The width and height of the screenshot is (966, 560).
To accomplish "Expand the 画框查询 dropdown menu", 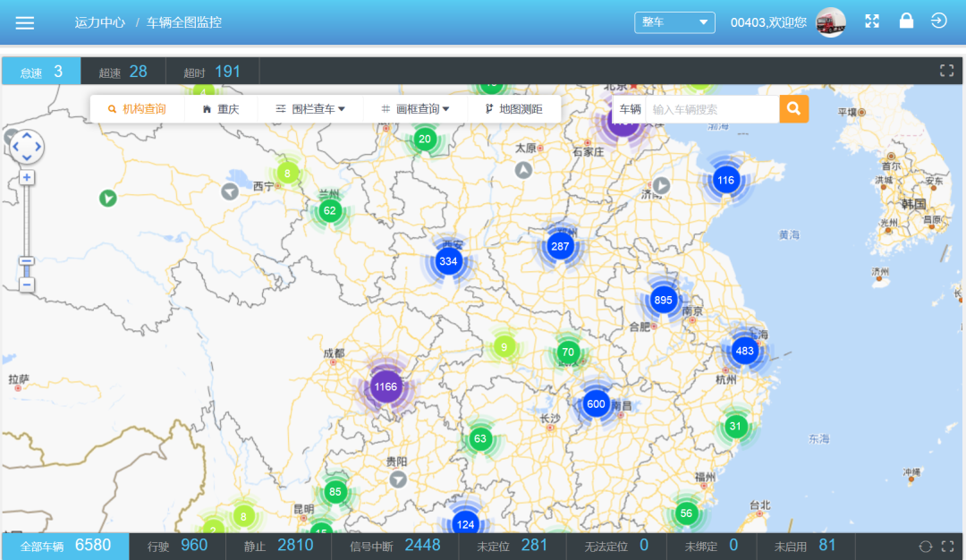I will (415, 109).
